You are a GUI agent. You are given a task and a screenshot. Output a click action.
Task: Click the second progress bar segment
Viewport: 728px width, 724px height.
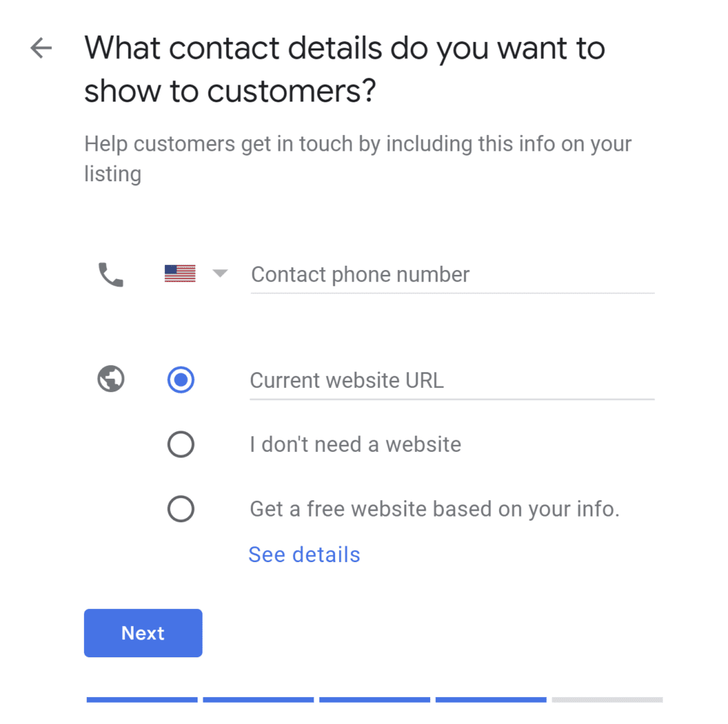[x=258, y=700]
